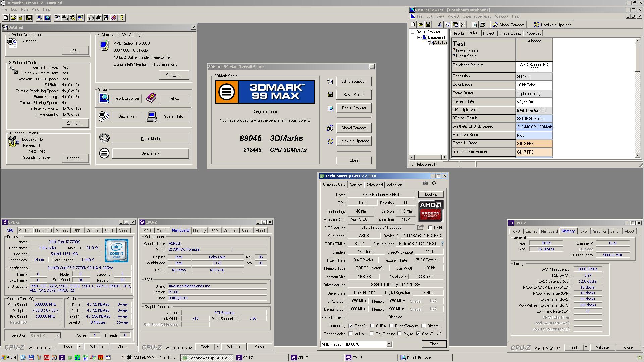Screen dimensions: 644x362
Task: Click the purple help book toolbar icon
Action: 114,18
